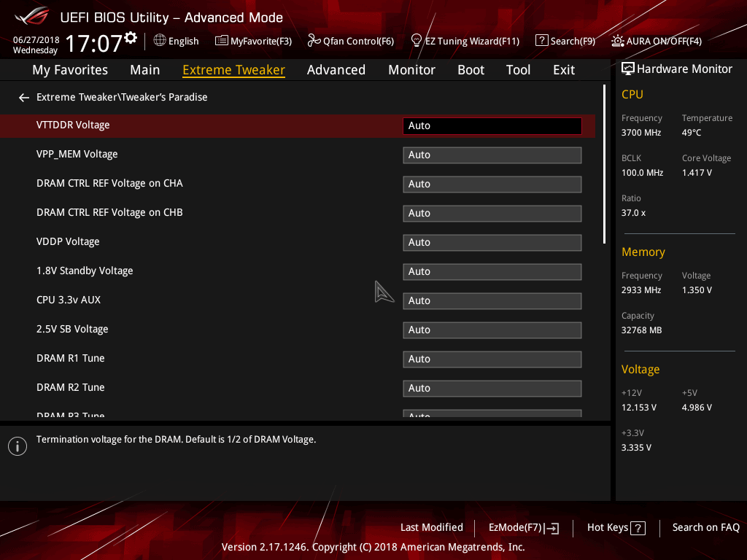The width and height of the screenshot is (747, 560).
Task: Select DRAM CTRL REF Voltage on CHA label
Action: (x=109, y=183)
